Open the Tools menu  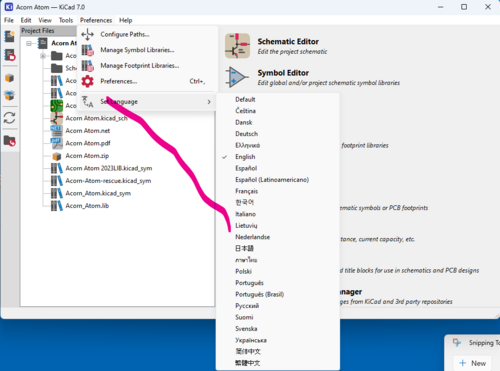[x=66, y=20]
